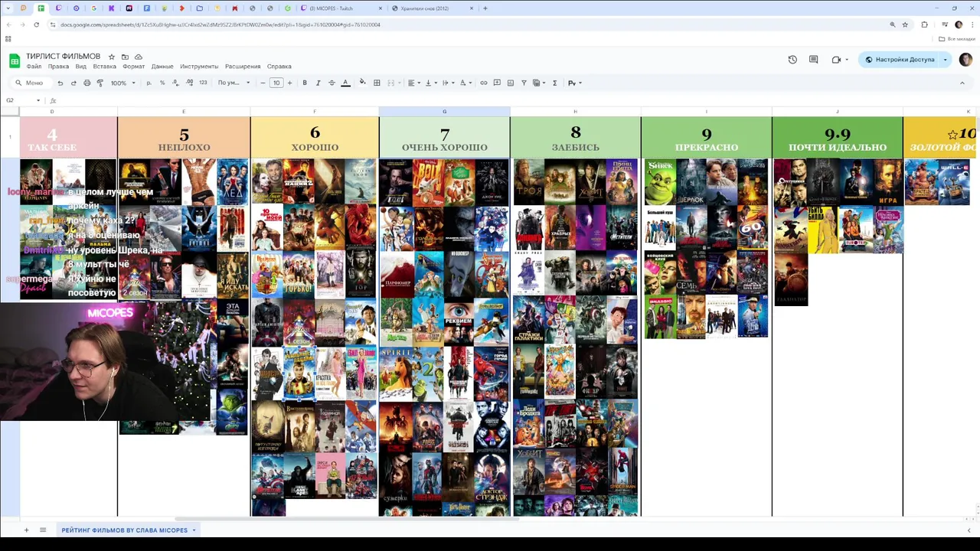The height and width of the screenshot is (551, 980).
Task: Click the font size field showing 10
Action: [x=276, y=83]
